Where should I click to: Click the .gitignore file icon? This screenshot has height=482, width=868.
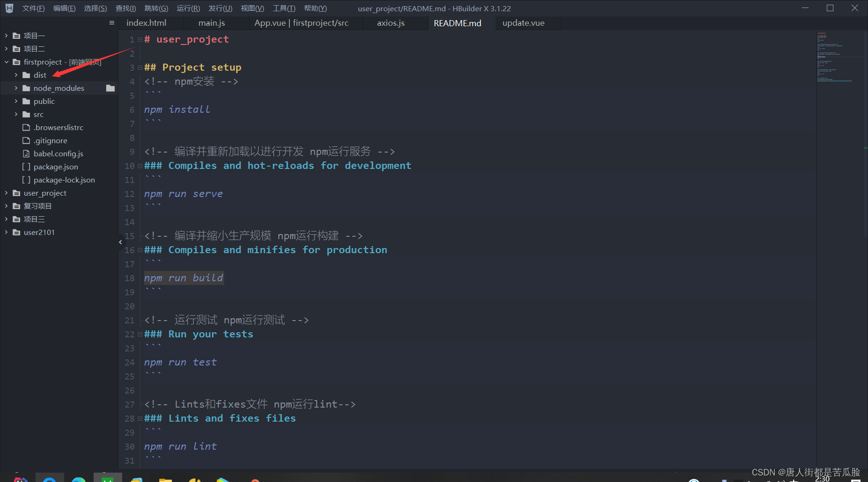click(26, 140)
